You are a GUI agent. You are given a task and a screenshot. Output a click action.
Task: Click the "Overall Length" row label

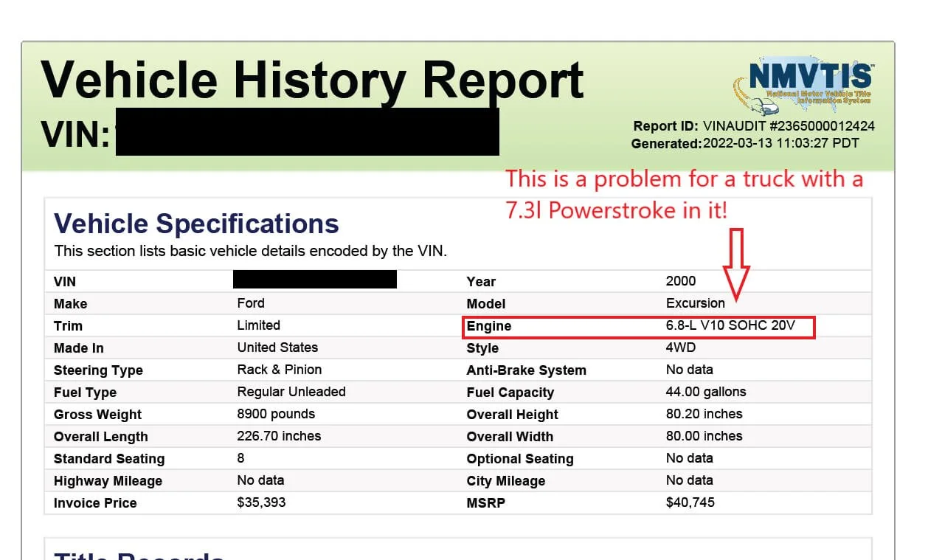101,437
